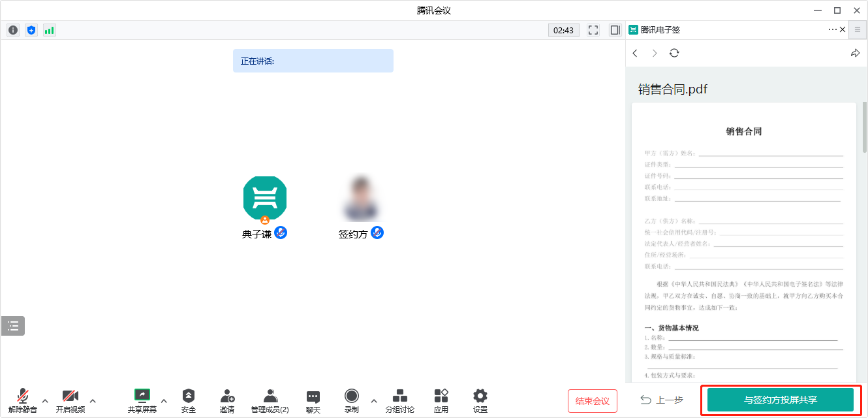This screenshot has height=418, width=868.
Task: End the meeting with 结束会议
Action: (593, 400)
